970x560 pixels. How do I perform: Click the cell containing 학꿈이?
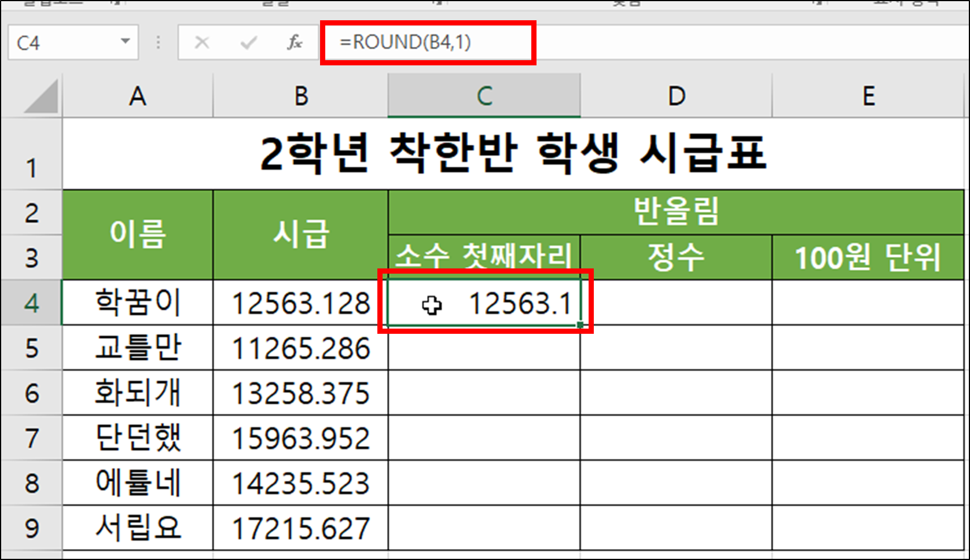click(137, 302)
